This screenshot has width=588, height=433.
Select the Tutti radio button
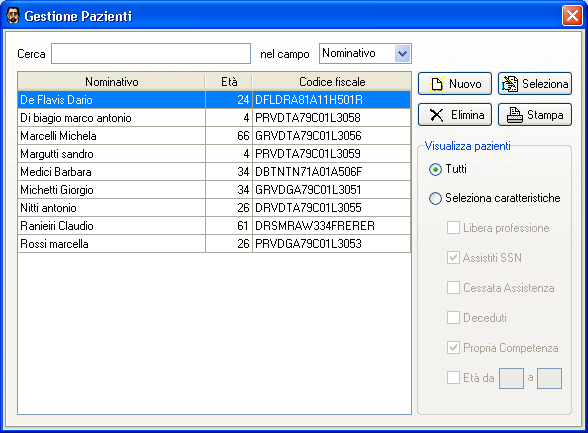point(435,169)
